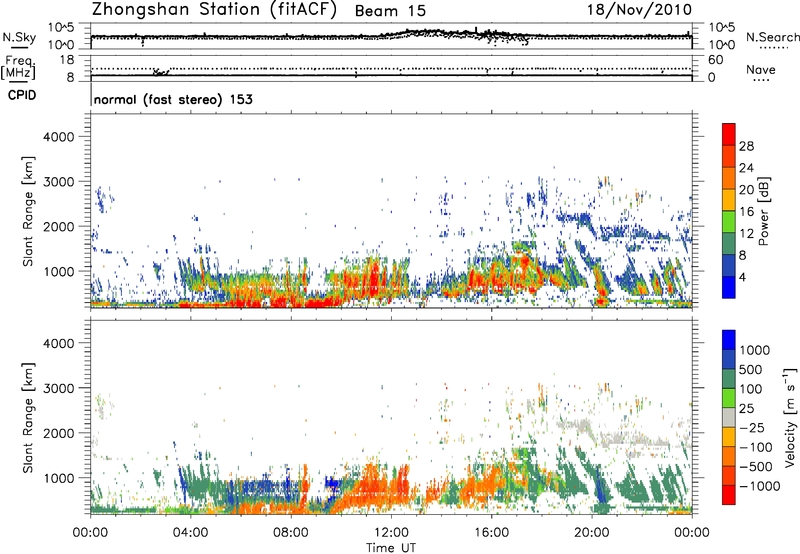Click the '16:00' tick on the time axis
Image resolution: width=800 pixels, height=554 pixels.
491,533
